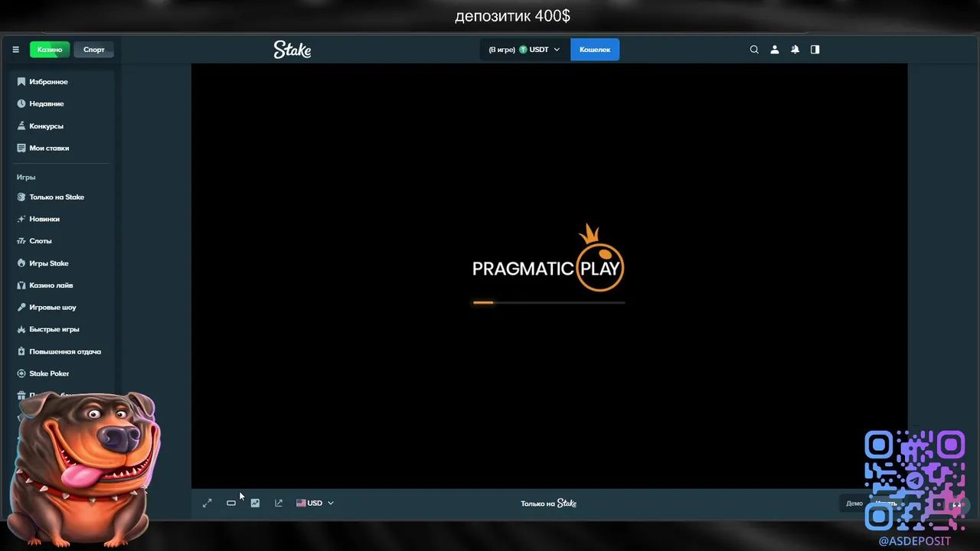The width and height of the screenshot is (980, 551).
Task: Enable theater mode rectangle icon
Action: [231, 504]
